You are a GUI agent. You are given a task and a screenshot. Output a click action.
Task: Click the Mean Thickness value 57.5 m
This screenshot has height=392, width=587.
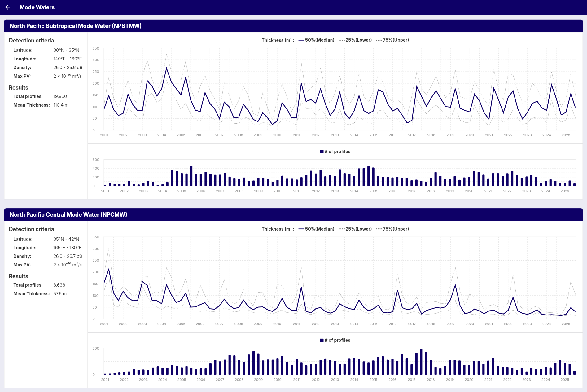click(60, 293)
